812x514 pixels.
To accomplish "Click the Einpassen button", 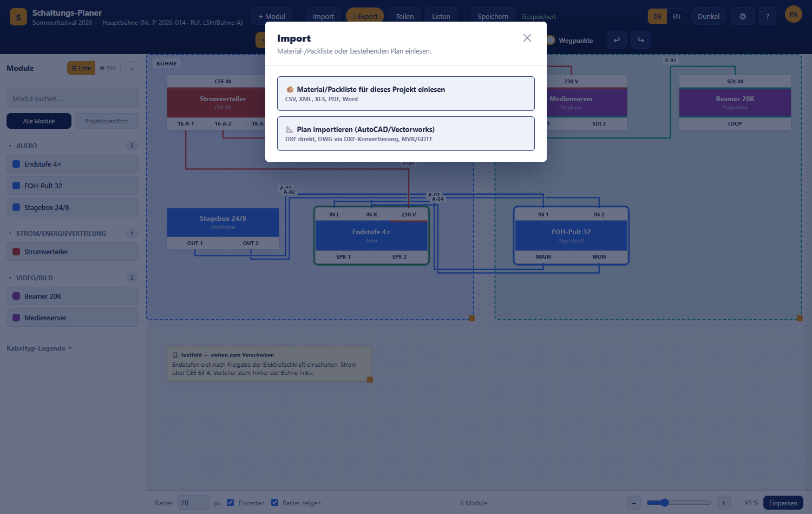I will coord(783,503).
